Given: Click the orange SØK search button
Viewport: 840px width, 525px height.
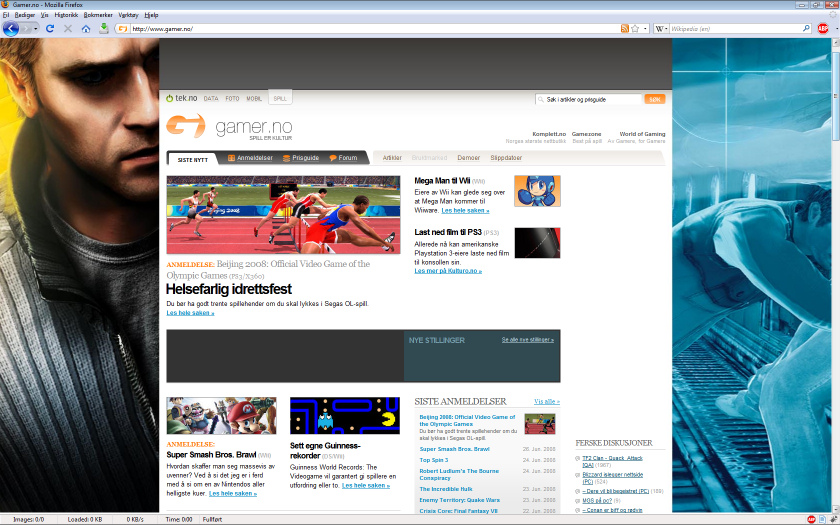Looking at the screenshot, I should pyautogui.click(x=655, y=100).
